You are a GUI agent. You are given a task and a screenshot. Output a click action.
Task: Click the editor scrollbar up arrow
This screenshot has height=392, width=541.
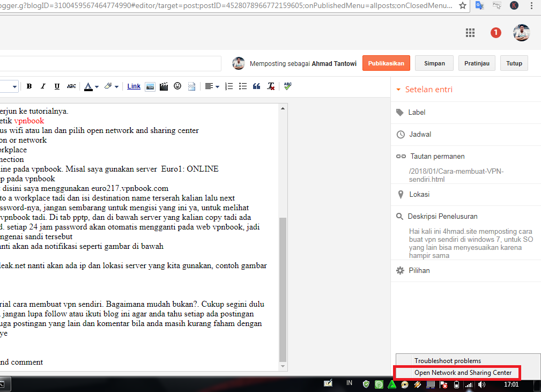pyautogui.click(x=283, y=108)
